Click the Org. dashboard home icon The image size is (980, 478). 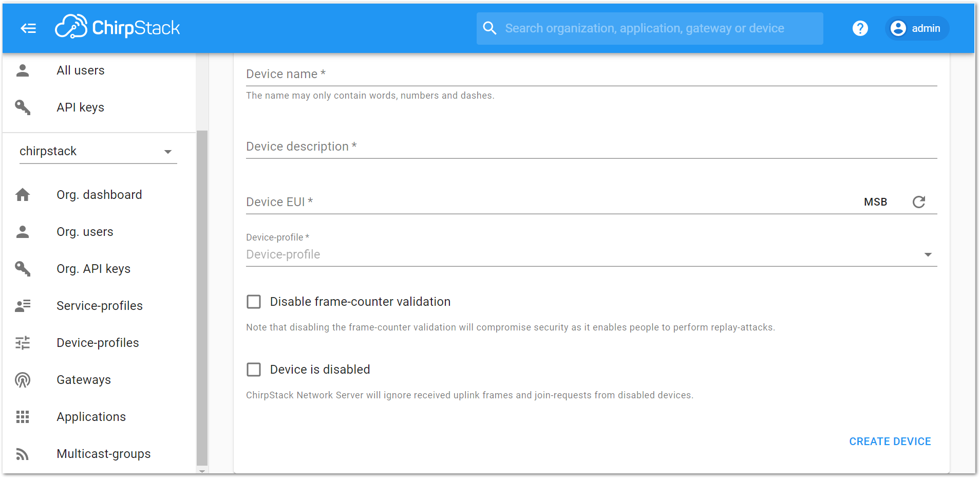click(23, 195)
